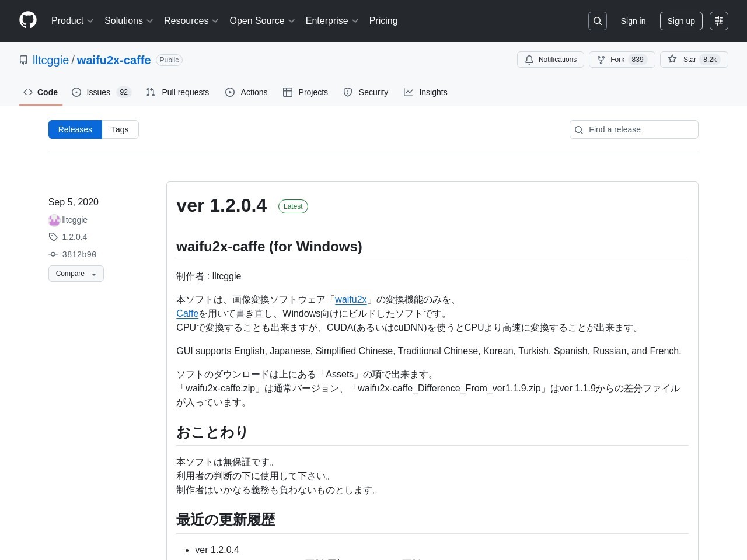Viewport: 747px width, 560px height.
Task: Click the Issues count badge 92
Action: [124, 92]
